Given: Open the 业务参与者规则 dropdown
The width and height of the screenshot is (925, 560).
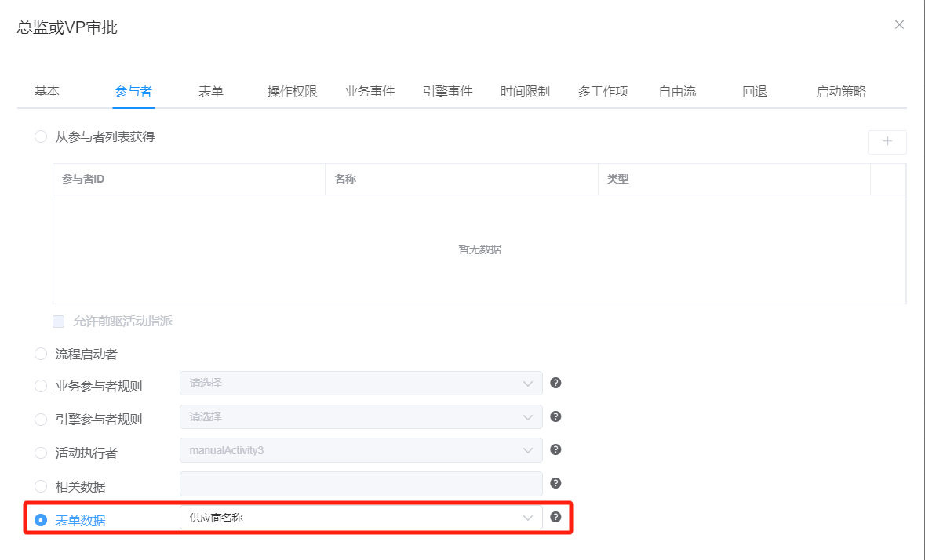Looking at the screenshot, I should [361, 384].
